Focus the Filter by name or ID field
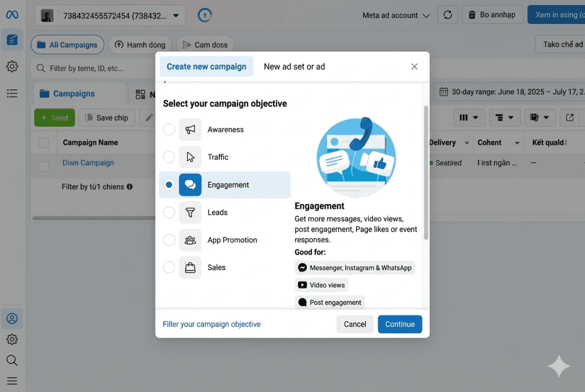 [93, 68]
